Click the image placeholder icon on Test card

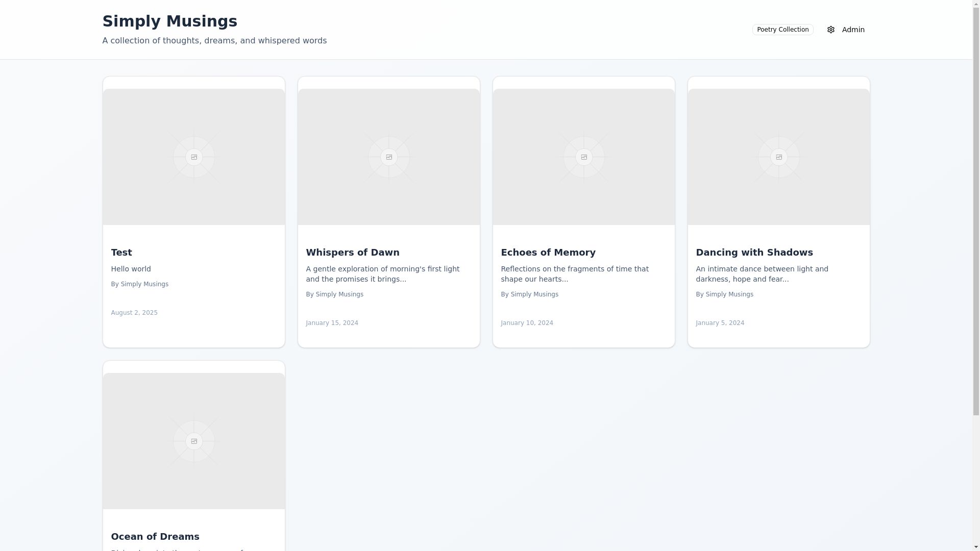coord(194,157)
